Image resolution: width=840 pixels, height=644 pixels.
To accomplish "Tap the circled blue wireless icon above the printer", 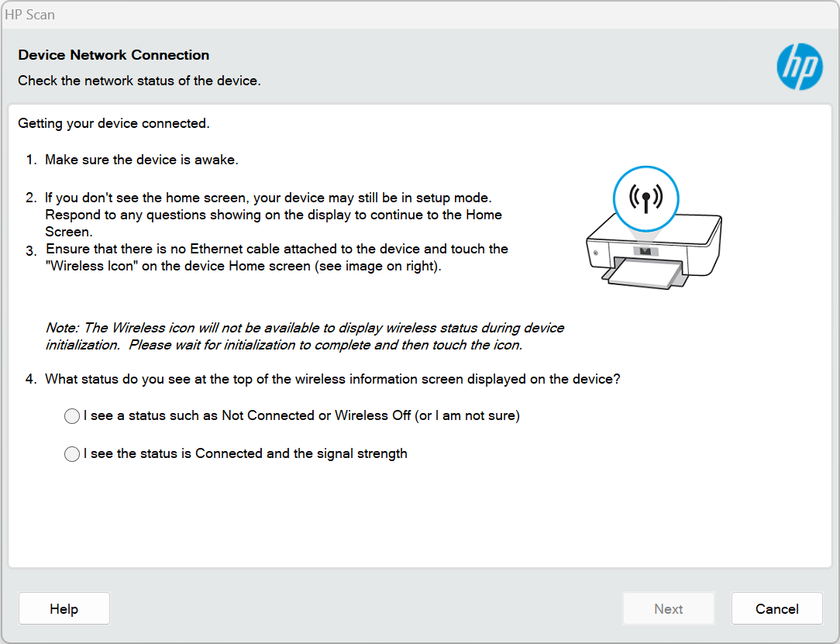I will 645,198.
